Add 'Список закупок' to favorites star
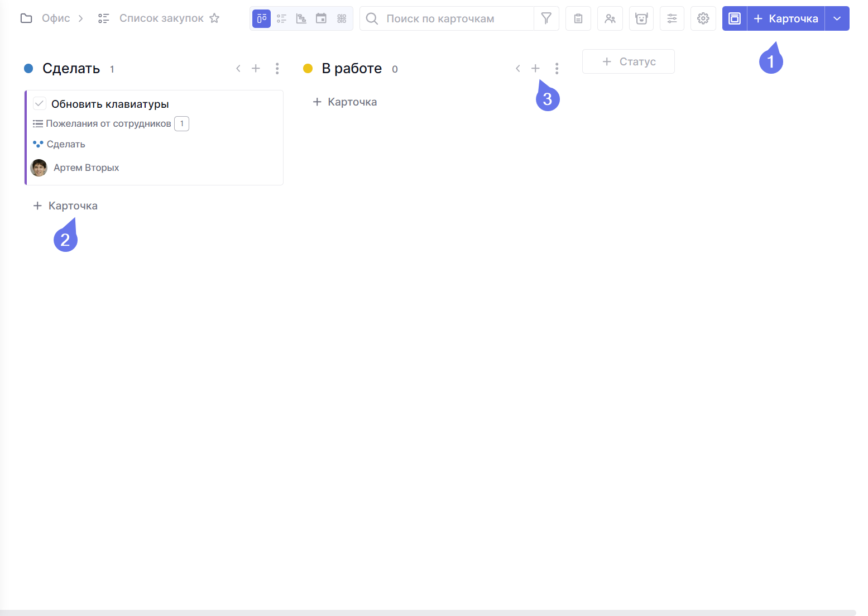Viewport: 868px width, 616px height. [x=214, y=18]
